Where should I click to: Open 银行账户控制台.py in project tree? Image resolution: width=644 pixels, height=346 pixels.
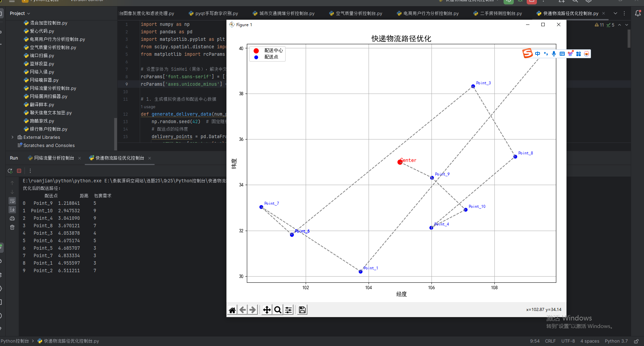click(x=46, y=129)
